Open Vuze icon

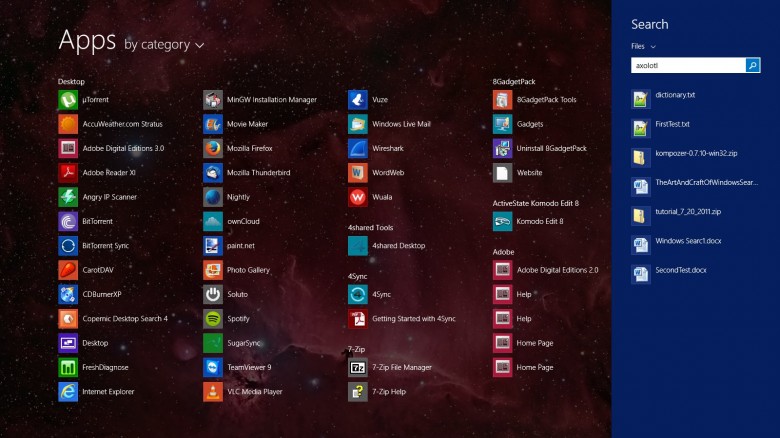point(358,100)
